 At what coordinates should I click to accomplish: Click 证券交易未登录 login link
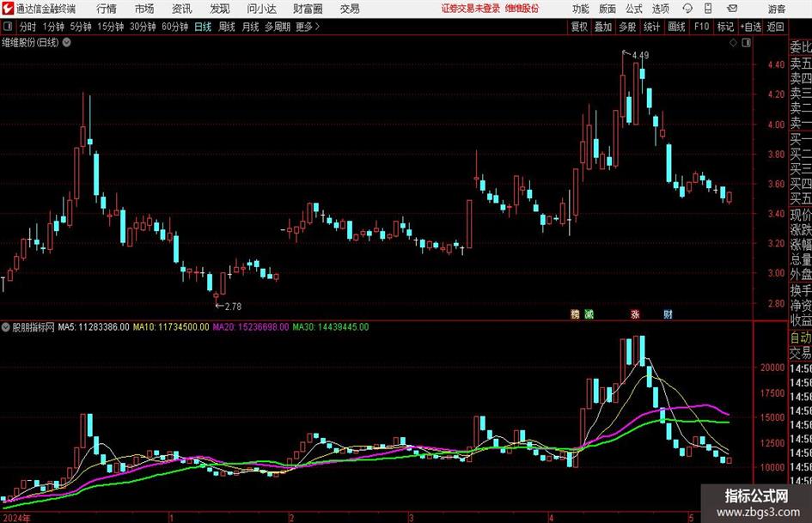tap(471, 9)
